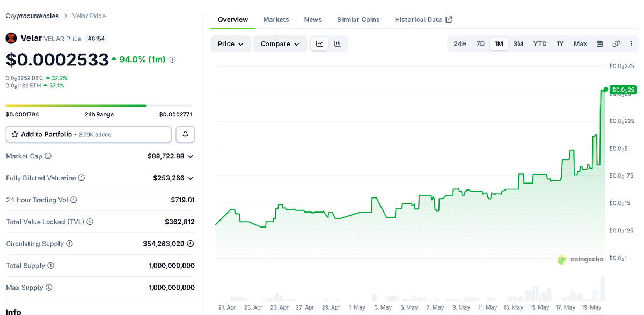Open chart more options menu
The image size is (644, 315).
tap(631, 44)
